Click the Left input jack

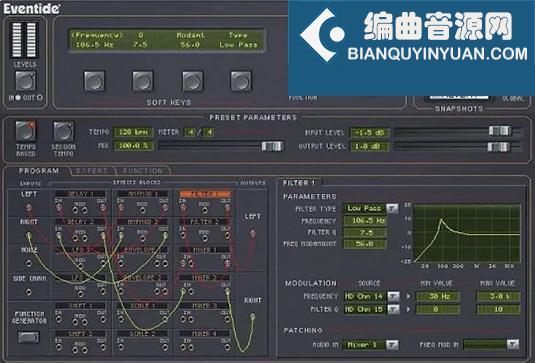coord(29,207)
